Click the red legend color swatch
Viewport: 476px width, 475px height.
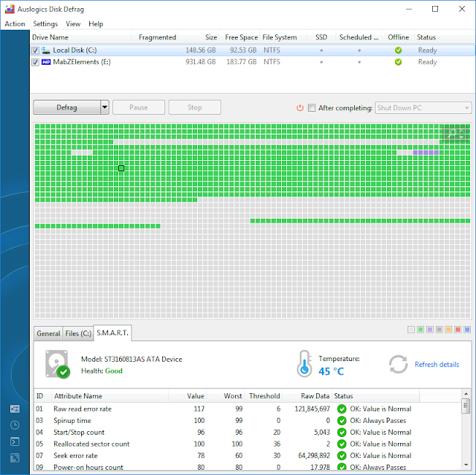click(458, 330)
